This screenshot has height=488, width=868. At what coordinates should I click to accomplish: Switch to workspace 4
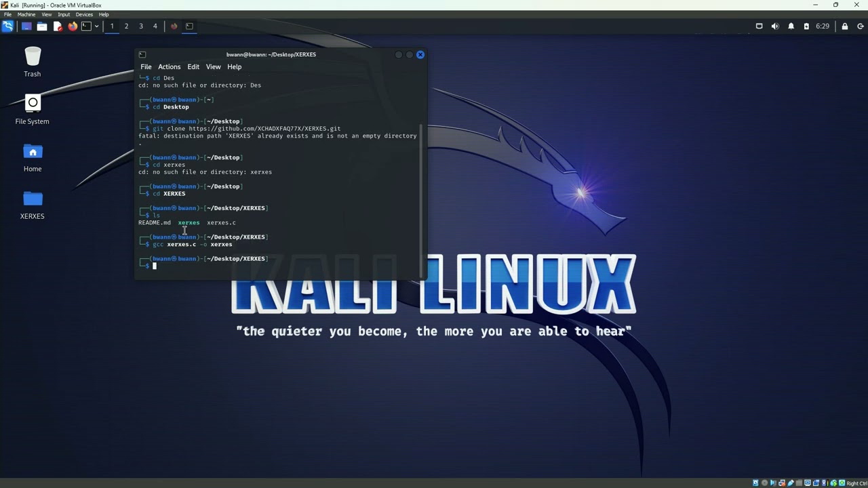[155, 26]
